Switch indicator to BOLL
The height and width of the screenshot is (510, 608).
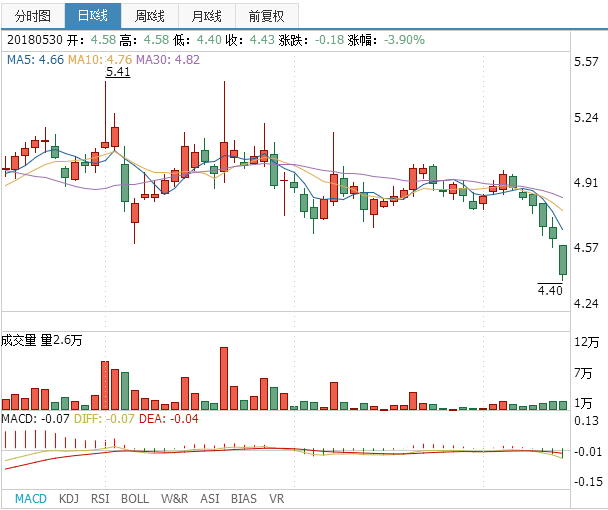coord(135,498)
